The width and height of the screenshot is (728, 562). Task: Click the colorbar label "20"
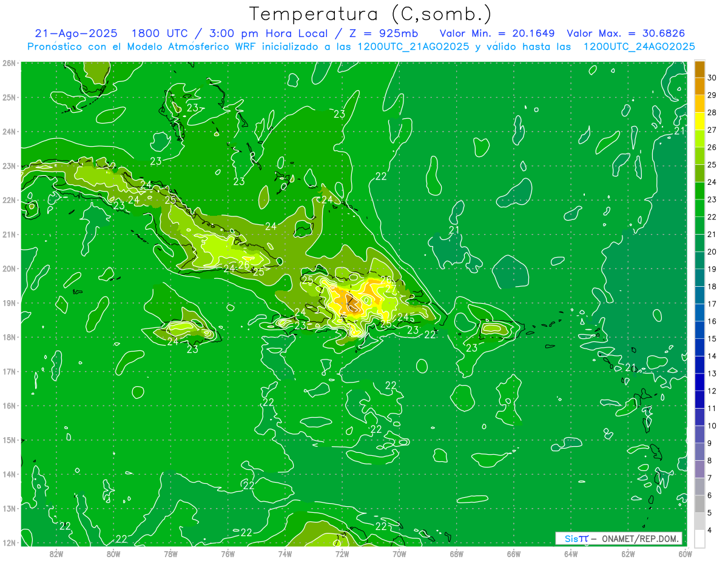click(712, 252)
